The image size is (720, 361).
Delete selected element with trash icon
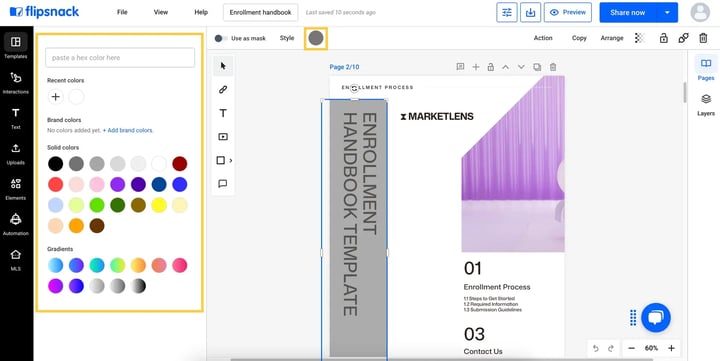[x=703, y=38]
